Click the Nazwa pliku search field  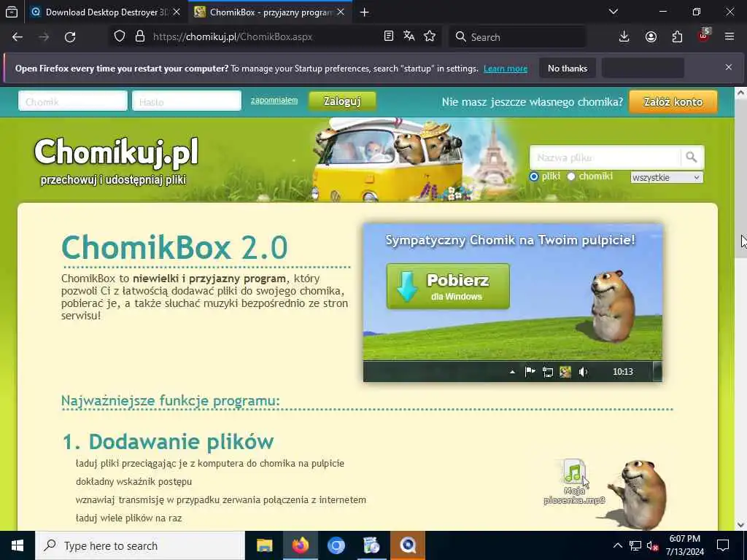[x=605, y=157]
